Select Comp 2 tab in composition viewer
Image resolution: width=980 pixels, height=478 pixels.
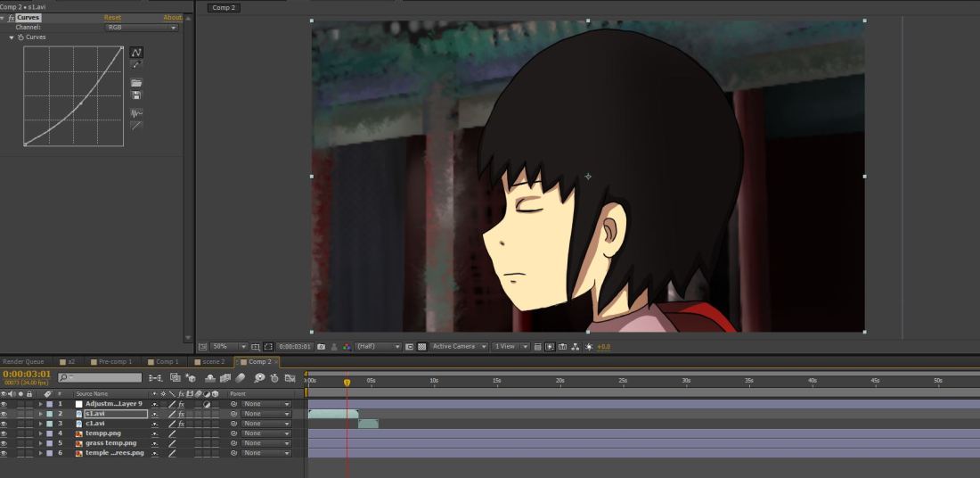coord(225,8)
